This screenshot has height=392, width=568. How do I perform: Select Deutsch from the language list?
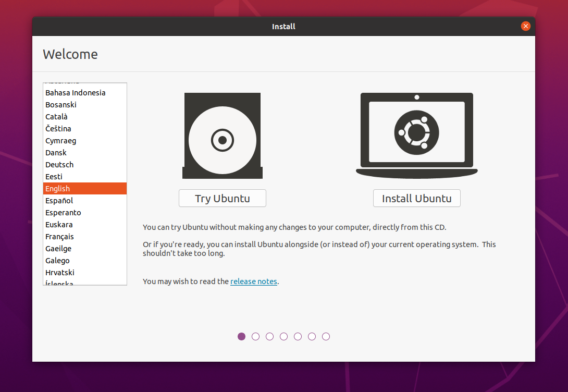point(59,164)
